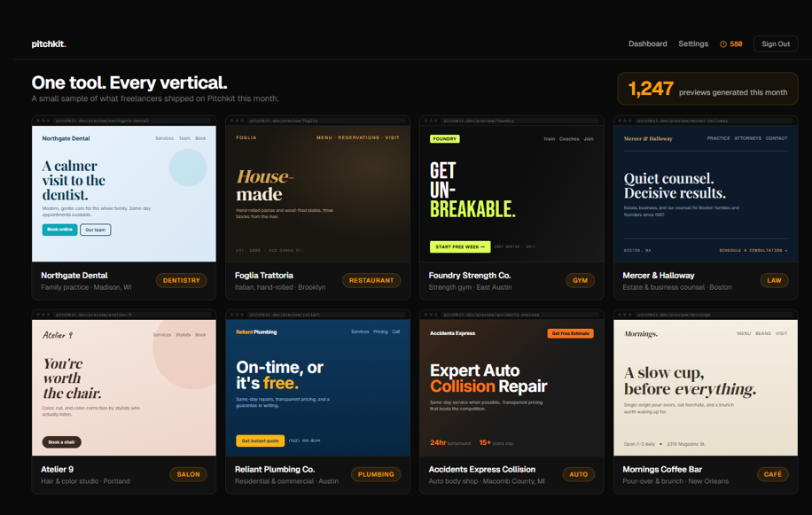Open the Mornings Coffee Bar preview thumbnail

point(706,387)
